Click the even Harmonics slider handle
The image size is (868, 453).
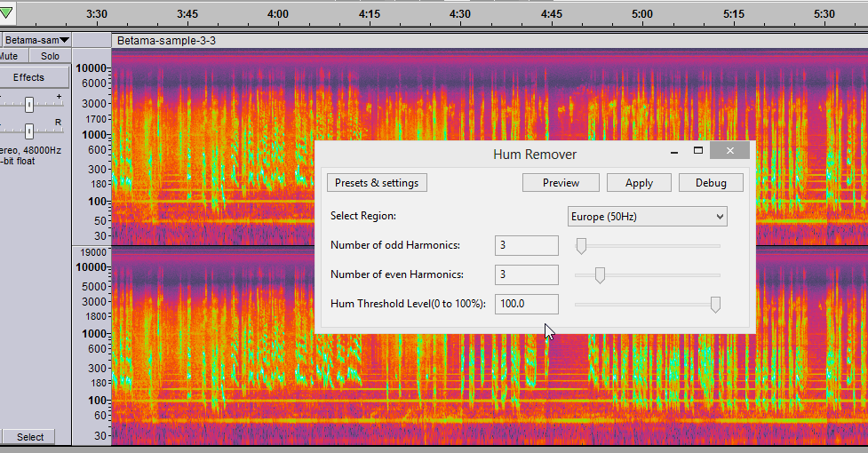tap(600, 274)
